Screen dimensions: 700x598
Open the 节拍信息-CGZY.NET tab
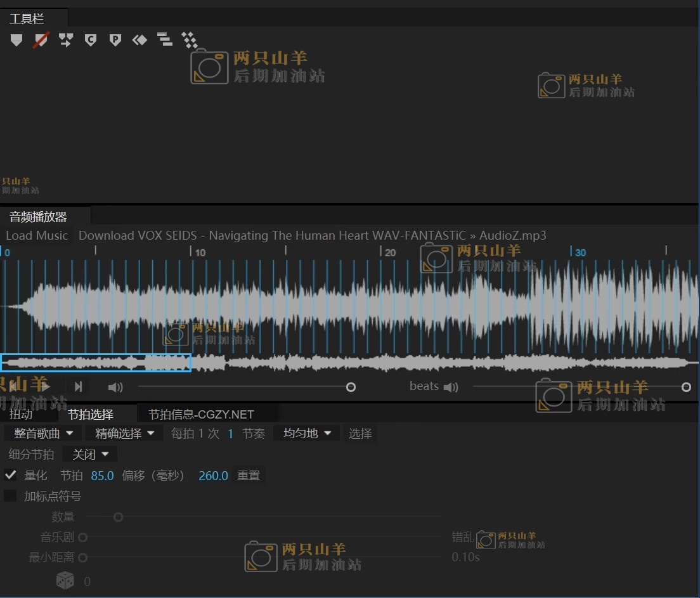[x=201, y=415]
